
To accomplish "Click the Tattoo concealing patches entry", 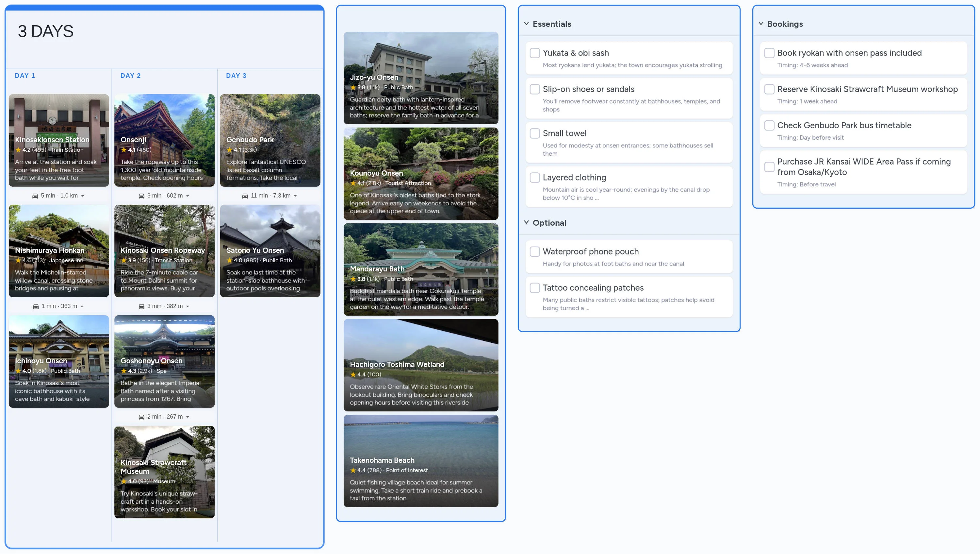I will pyautogui.click(x=628, y=297).
